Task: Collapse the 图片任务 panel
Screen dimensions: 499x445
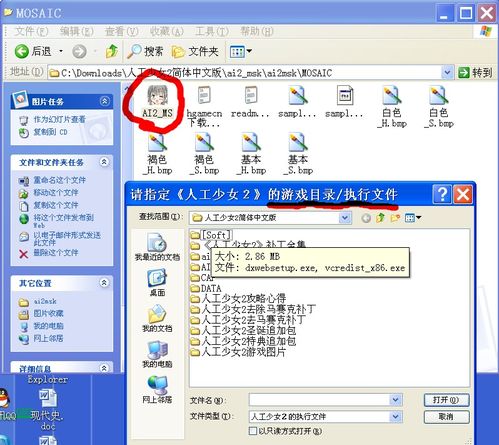Action: pos(104,101)
